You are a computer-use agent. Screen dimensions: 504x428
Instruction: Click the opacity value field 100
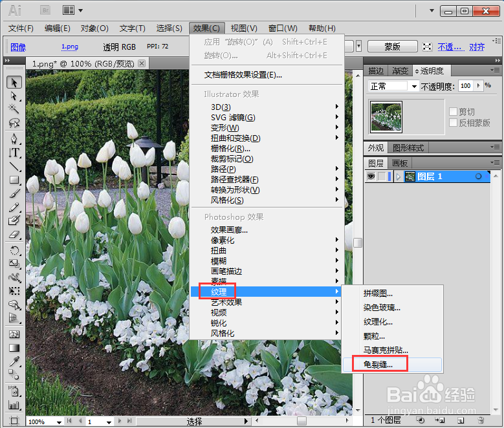465,85
